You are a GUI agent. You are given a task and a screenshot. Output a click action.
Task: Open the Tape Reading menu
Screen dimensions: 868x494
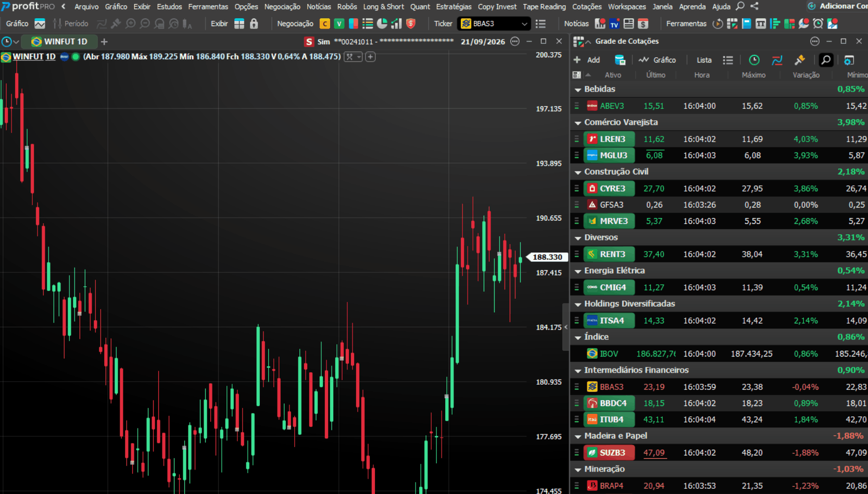click(544, 7)
